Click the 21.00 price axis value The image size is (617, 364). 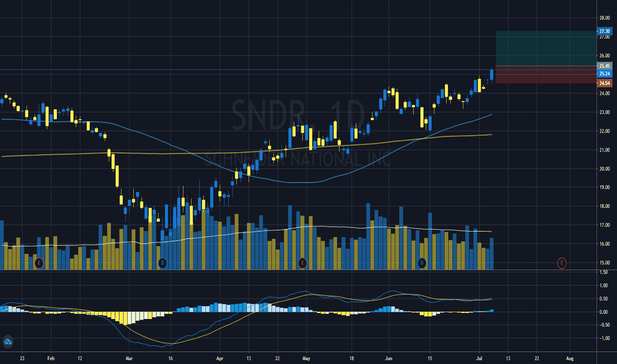pos(604,150)
